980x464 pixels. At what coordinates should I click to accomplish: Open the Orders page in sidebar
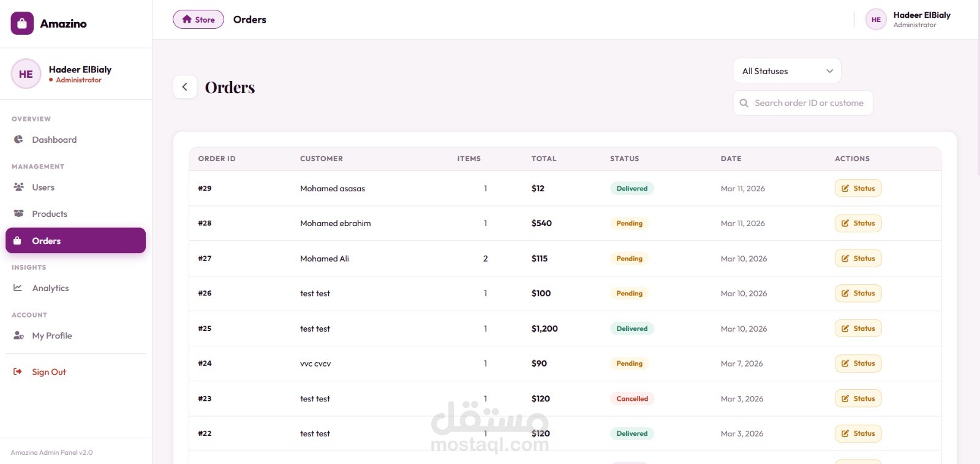(75, 241)
